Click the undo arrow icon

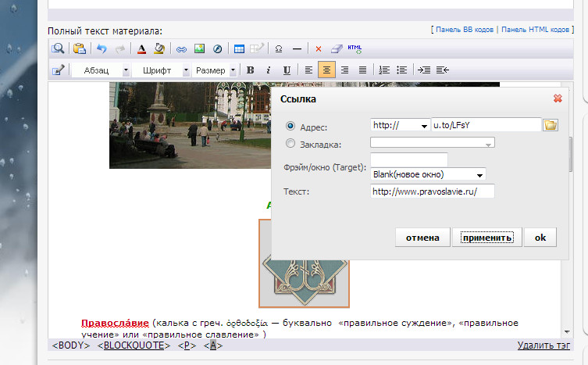click(101, 48)
